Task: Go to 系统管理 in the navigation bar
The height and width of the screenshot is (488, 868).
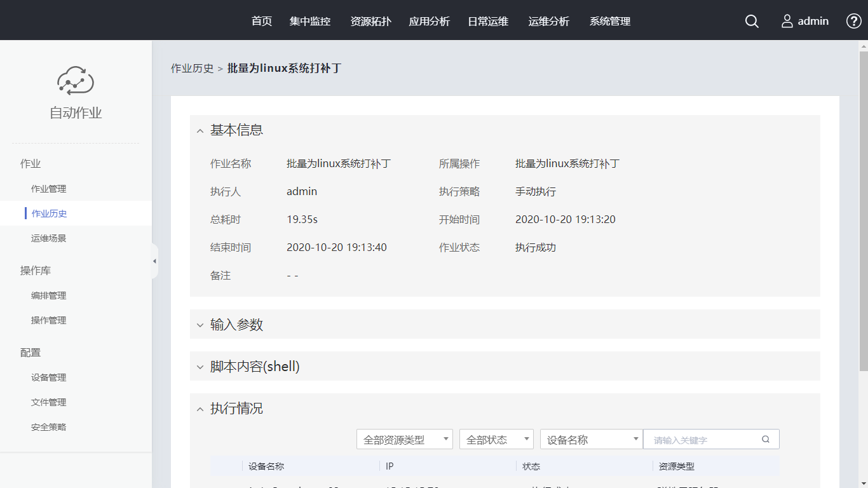Action: (x=610, y=22)
